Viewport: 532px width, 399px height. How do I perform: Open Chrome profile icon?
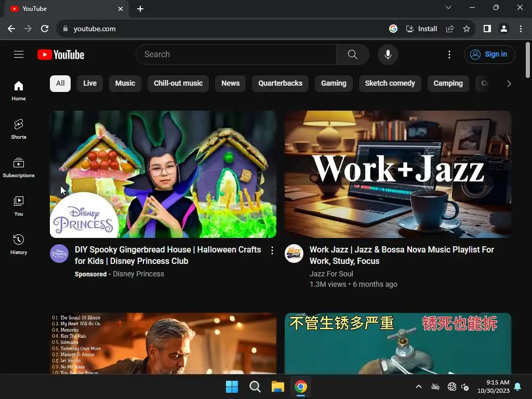[504, 29]
